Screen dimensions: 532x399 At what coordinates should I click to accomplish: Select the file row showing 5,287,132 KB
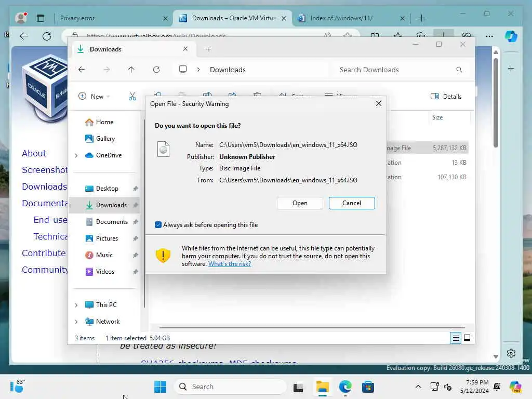point(428,148)
